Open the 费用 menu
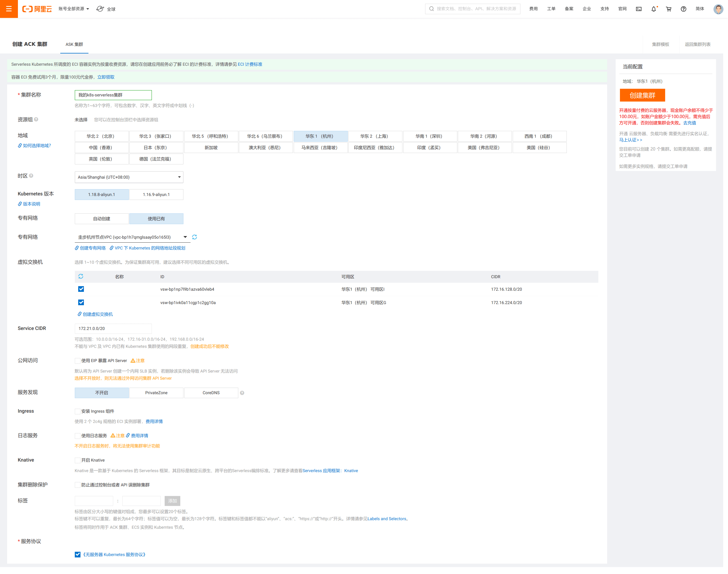This screenshot has height=574, width=728. (533, 9)
